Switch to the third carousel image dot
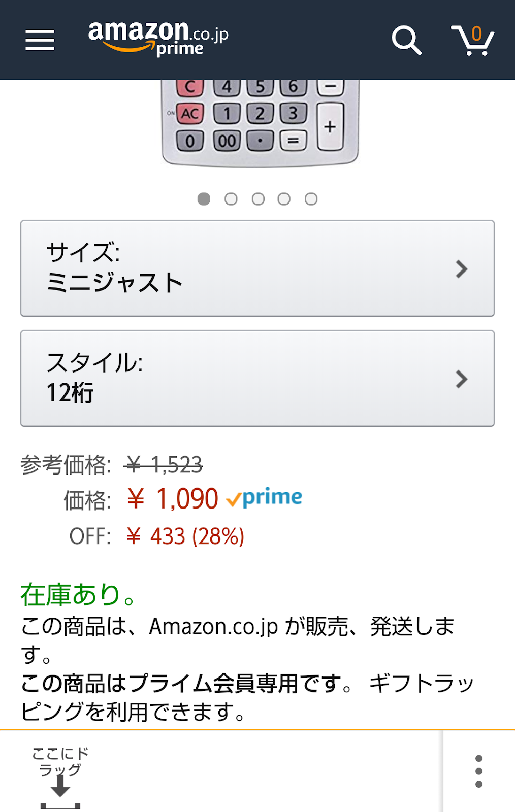This screenshot has height=812, width=515. 258,199
